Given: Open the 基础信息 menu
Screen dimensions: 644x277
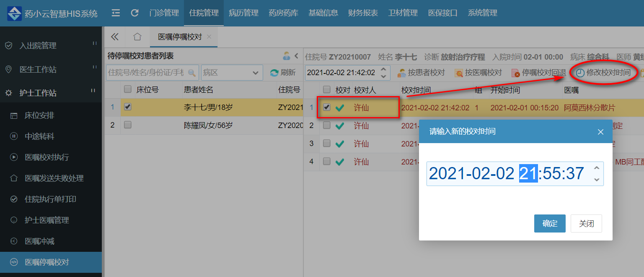Looking at the screenshot, I should click(x=323, y=13).
